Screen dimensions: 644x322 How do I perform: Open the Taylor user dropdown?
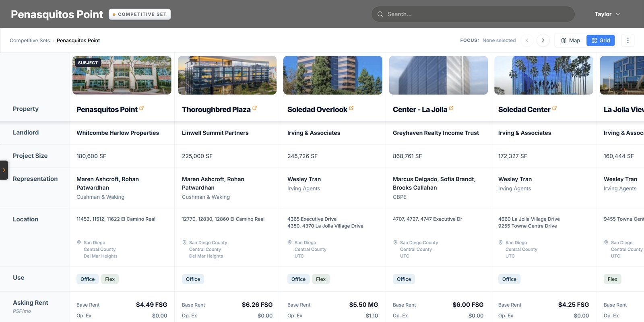607,14
